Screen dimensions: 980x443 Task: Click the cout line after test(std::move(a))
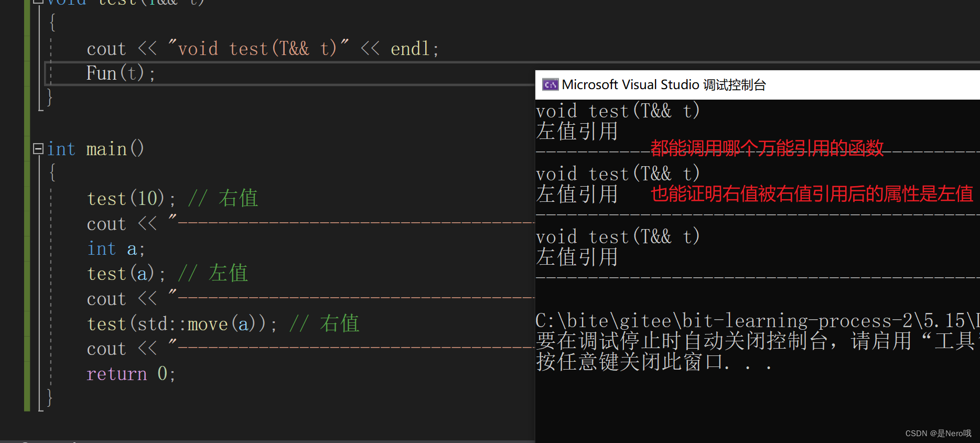click(310, 349)
